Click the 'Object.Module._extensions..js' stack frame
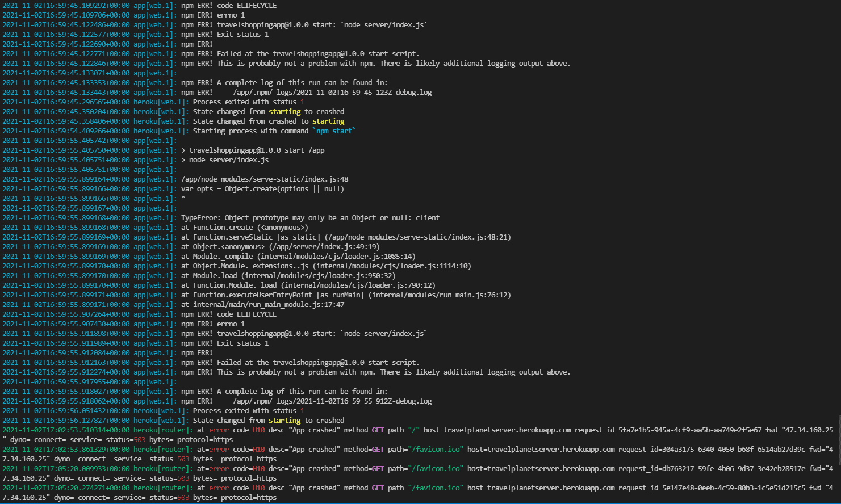The height and width of the screenshot is (504, 841). 237,266
